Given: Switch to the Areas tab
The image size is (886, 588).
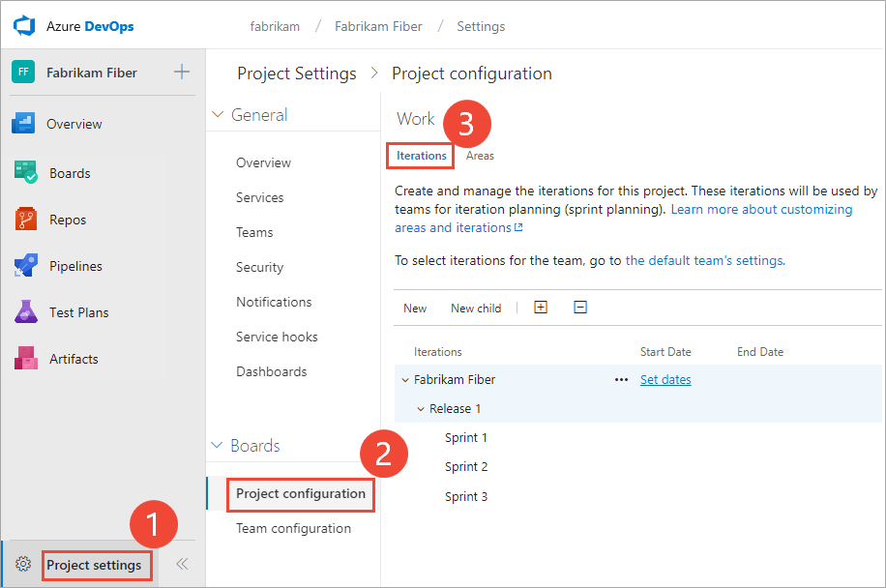Looking at the screenshot, I should coord(480,156).
